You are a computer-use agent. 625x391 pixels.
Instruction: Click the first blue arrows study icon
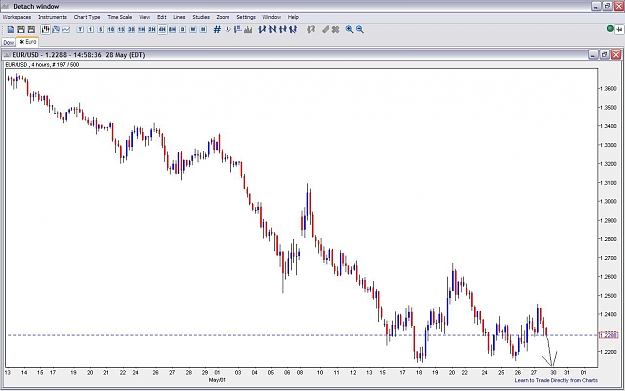[x=262, y=29]
